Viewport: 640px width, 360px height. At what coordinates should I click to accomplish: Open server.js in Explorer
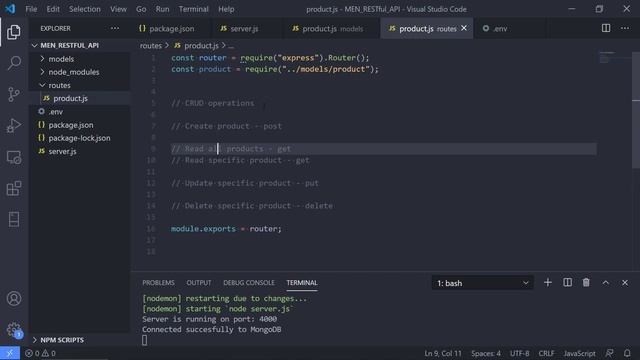(x=80, y=151)
